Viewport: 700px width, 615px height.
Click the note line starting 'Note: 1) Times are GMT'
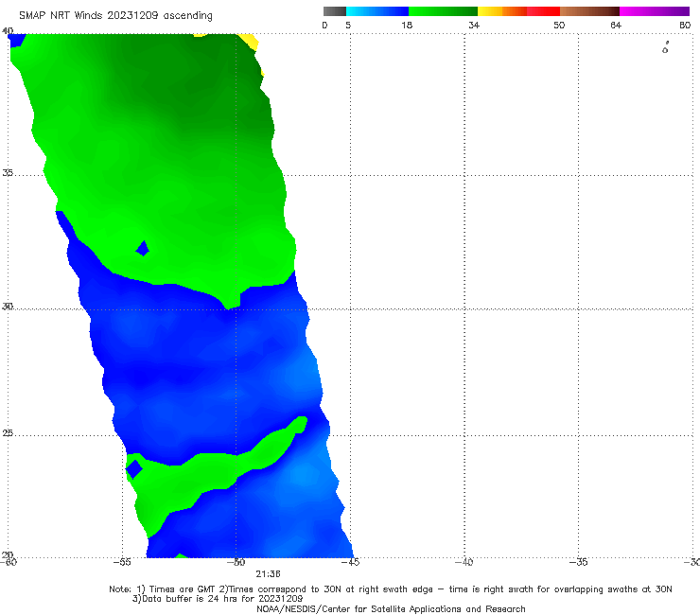point(391,589)
